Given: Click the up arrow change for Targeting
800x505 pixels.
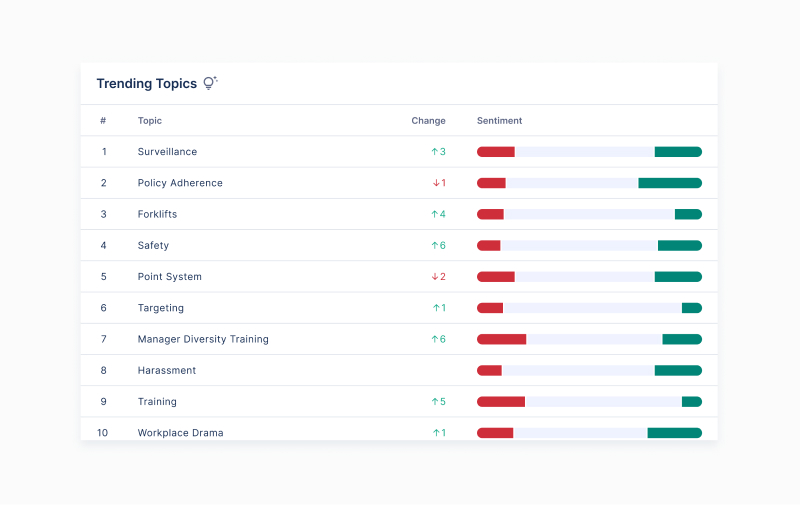Looking at the screenshot, I should click(x=439, y=308).
